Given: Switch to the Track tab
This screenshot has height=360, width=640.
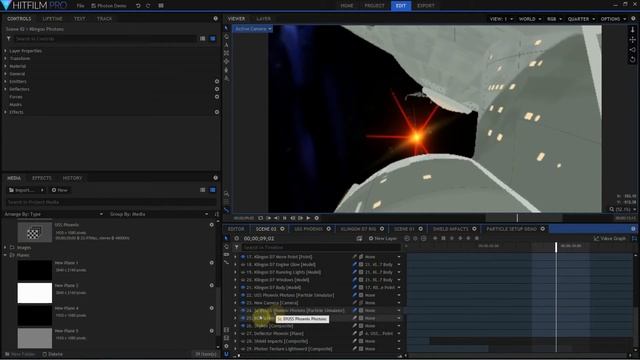Looking at the screenshot, I should pos(104,19).
